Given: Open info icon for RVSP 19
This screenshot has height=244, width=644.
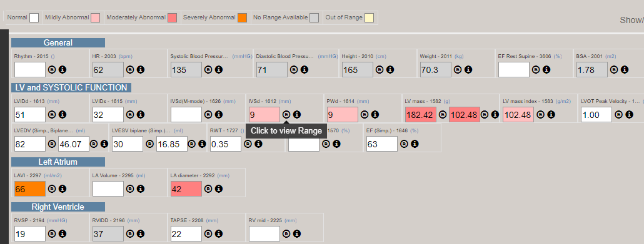Looking at the screenshot, I should tap(63, 234).
